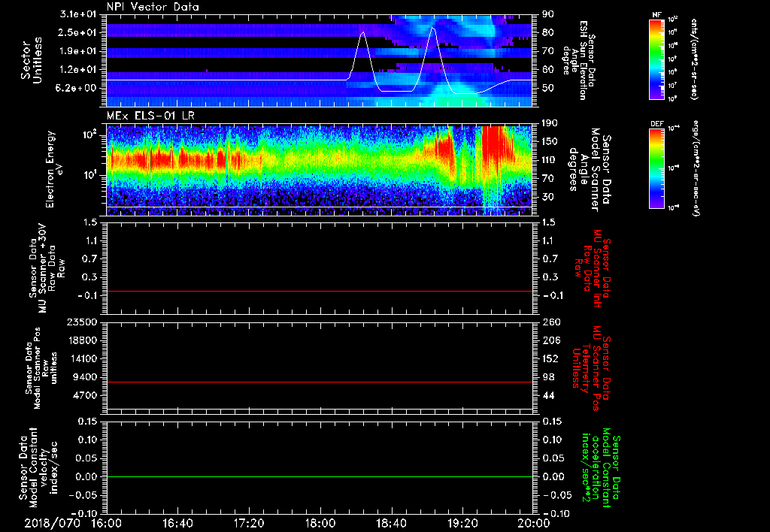This screenshot has width=770, height=532.
Task: Click the "MU Scanner +30V Raw Data" axis title
Action: coord(47,268)
